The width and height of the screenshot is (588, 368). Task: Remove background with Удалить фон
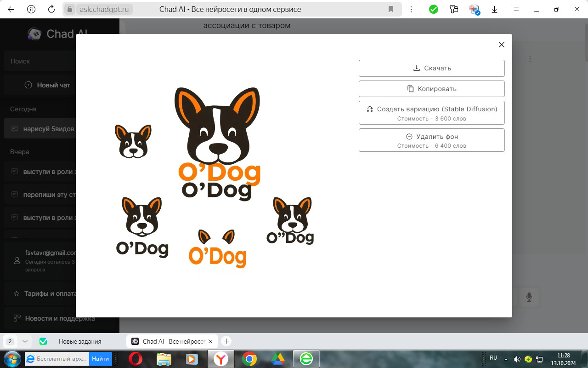[431, 140]
